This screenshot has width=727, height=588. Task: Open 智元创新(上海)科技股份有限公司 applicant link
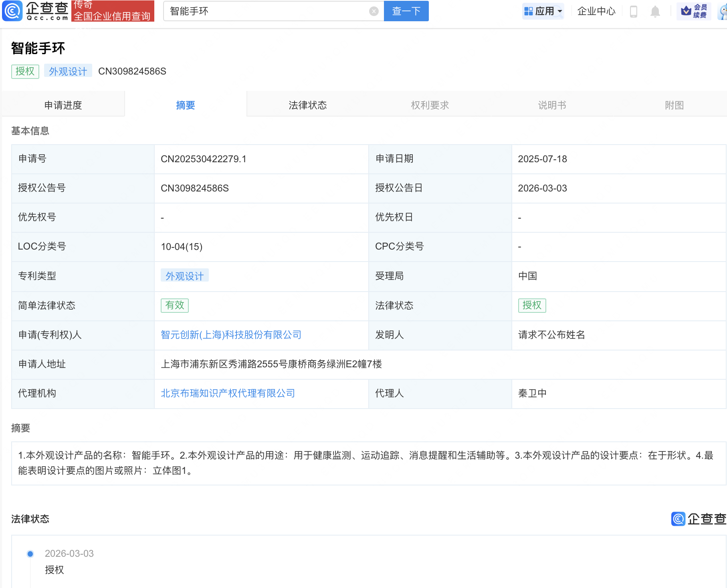(x=230, y=335)
